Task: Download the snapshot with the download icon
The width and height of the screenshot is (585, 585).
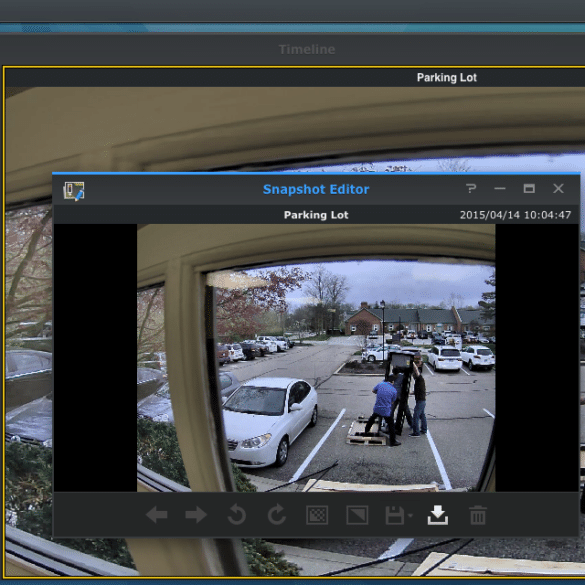Action: tap(438, 515)
